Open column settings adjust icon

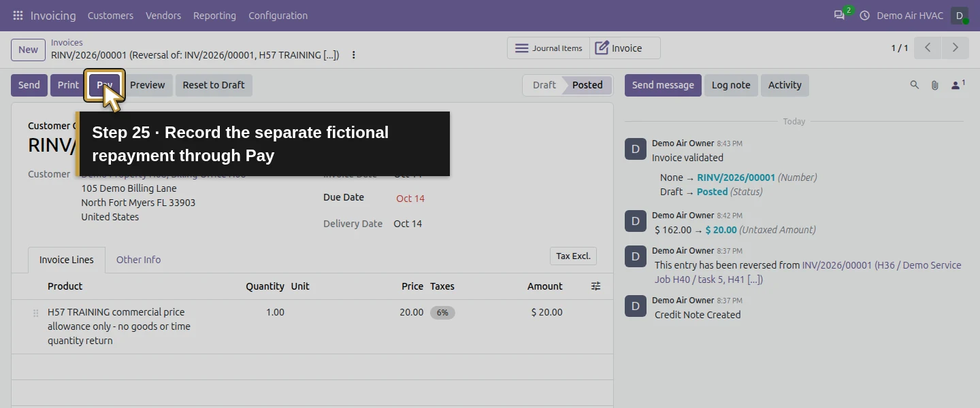pos(595,286)
